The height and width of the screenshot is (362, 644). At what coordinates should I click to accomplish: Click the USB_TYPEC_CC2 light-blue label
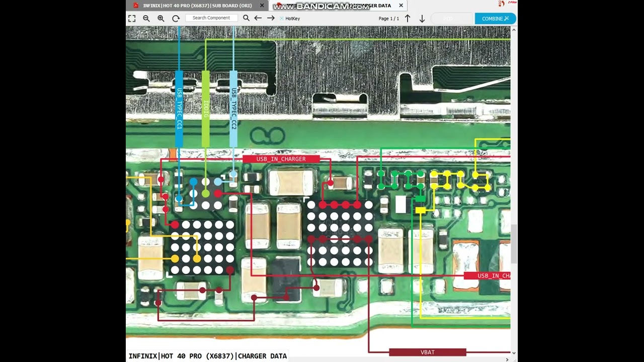233,109
